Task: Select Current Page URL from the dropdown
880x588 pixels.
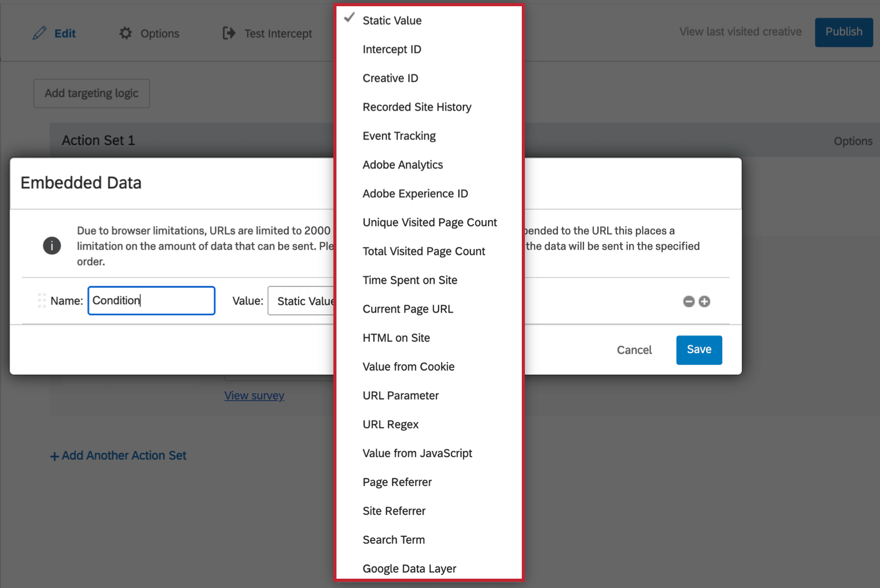Action: point(408,308)
